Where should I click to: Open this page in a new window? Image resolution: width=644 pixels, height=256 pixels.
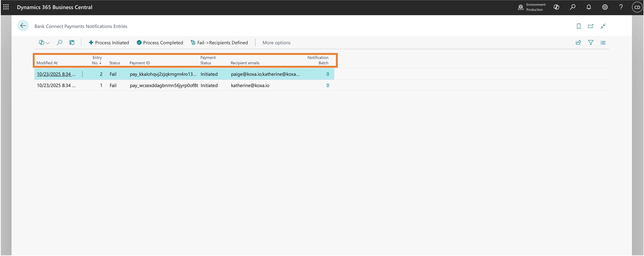point(590,26)
